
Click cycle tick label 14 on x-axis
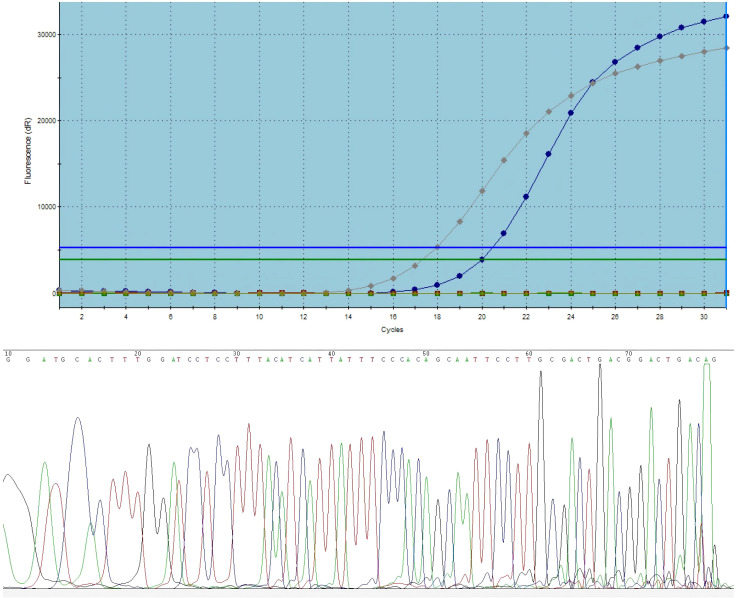point(348,317)
